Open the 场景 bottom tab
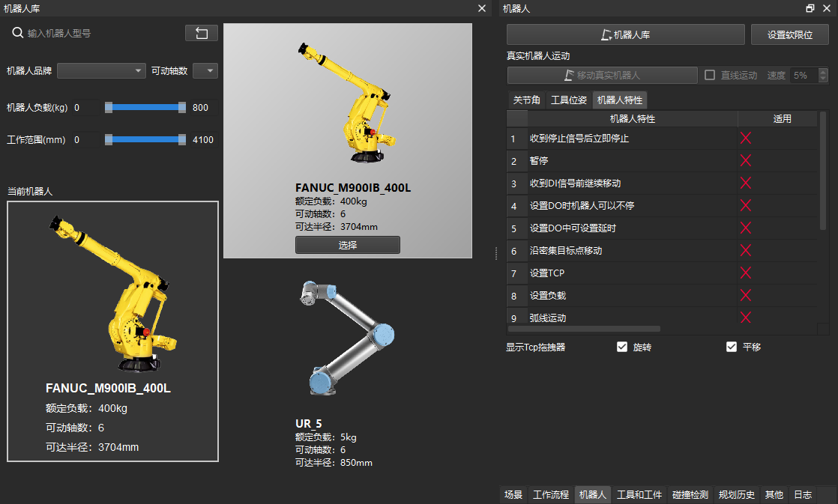The height and width of the screenshot is (504, 838). (x=513, y=495)
